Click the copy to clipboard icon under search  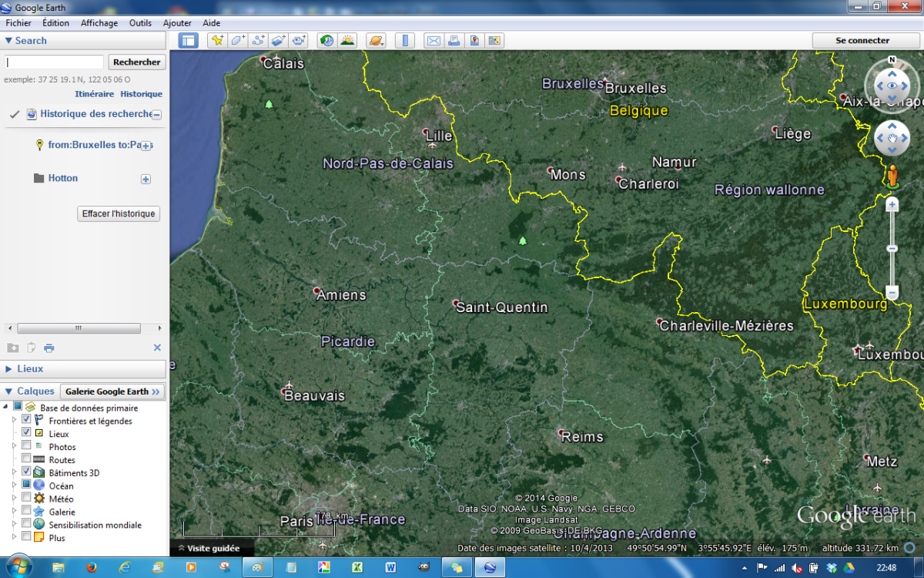point(32,348)
